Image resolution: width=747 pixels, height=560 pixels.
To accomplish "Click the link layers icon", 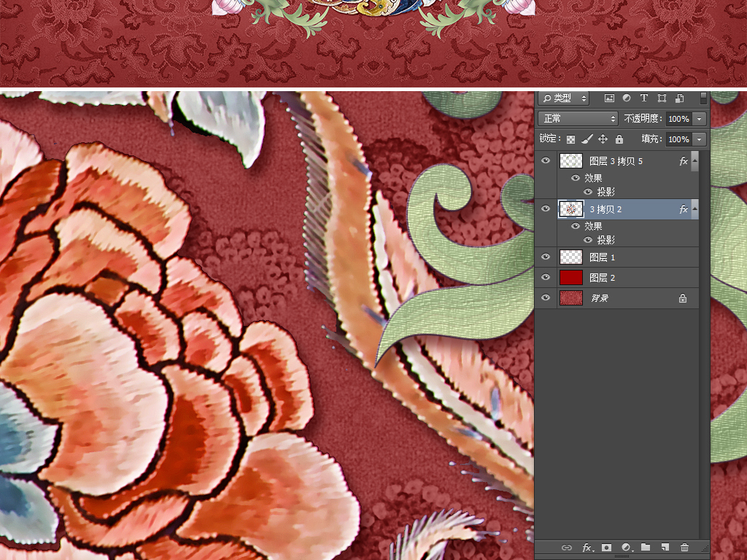I will [x=567, y=548].
